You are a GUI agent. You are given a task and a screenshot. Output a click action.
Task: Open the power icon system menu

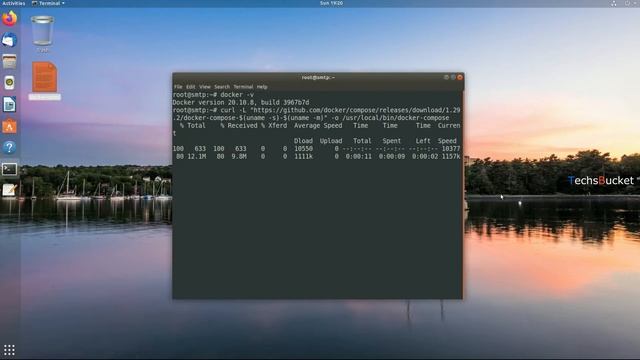click(627, 3)
